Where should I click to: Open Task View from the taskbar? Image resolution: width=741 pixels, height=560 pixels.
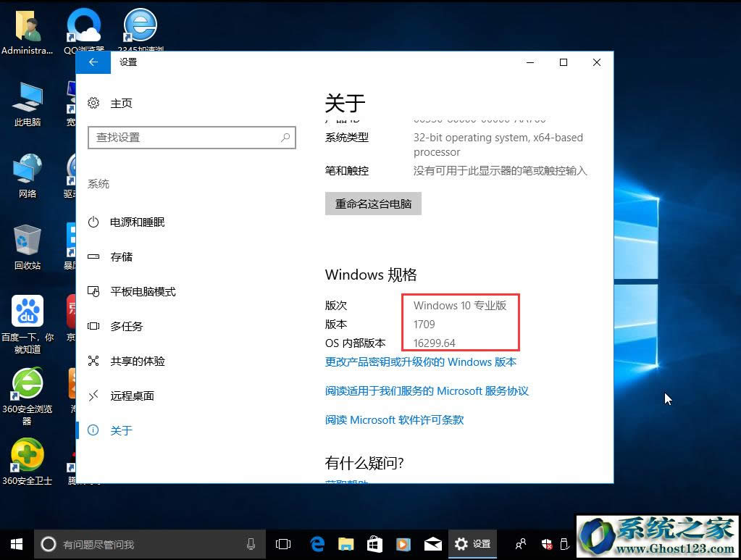pos(282,544)
